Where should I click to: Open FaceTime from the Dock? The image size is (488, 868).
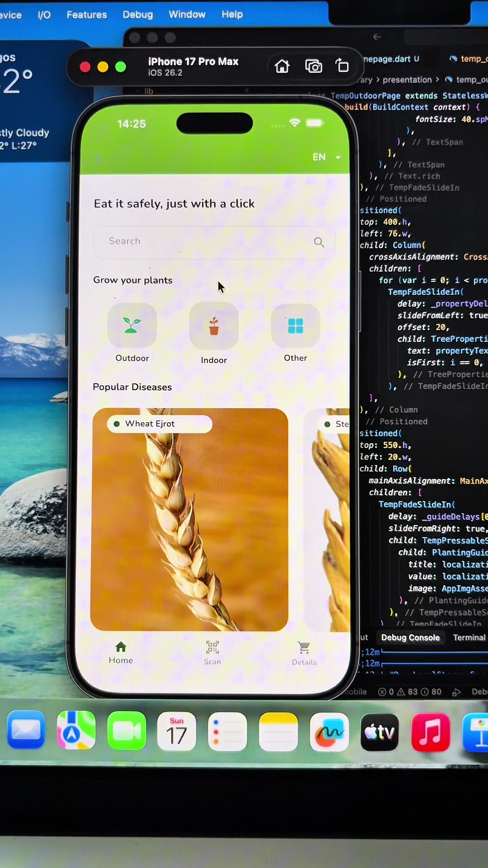pyautogui.click(x=127, y=731)
